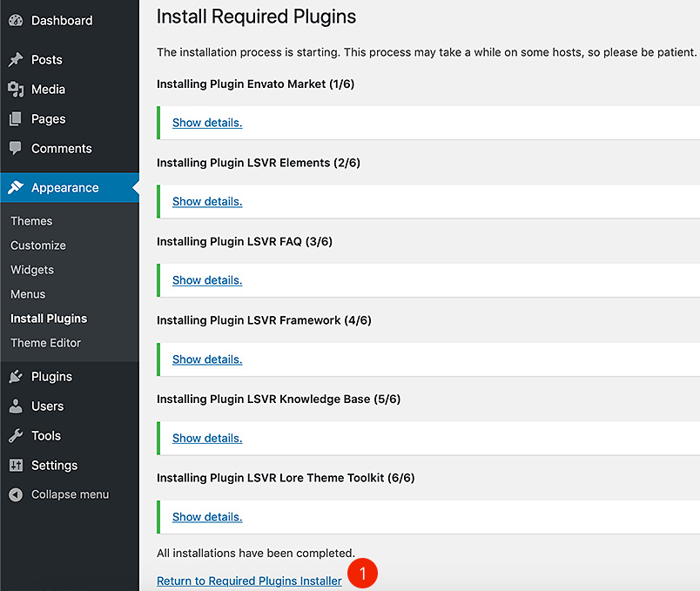Navigate to Pages
The width and height of the screenshot is (700, 591).
pyautogui.click(x=70, y=118)
